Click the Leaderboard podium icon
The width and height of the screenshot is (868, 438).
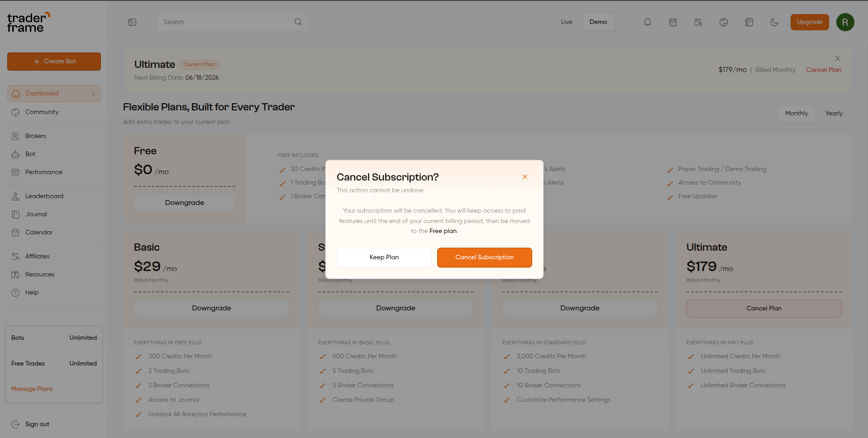click(x=15, y=196)
